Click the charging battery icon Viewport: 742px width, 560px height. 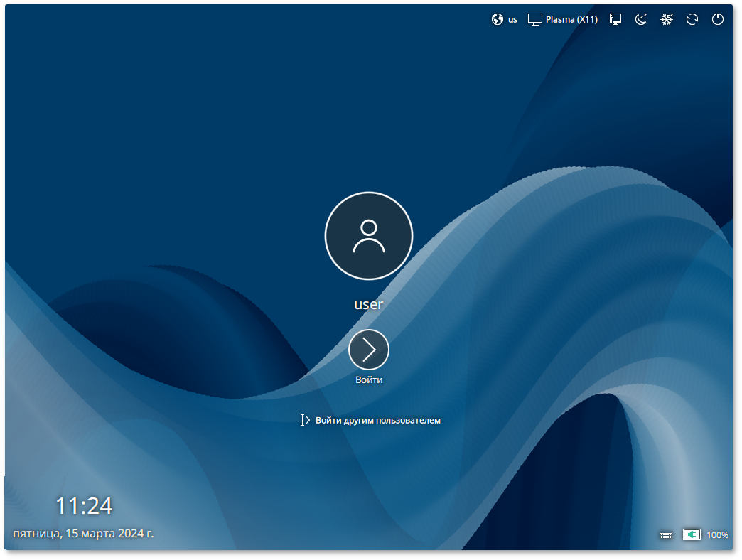[x=692, y=534]
